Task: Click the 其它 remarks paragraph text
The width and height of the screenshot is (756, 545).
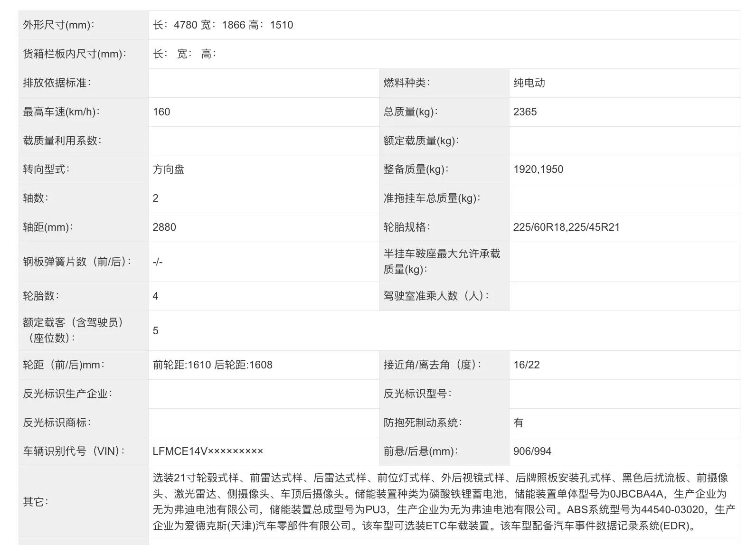Action: [444, 502]
